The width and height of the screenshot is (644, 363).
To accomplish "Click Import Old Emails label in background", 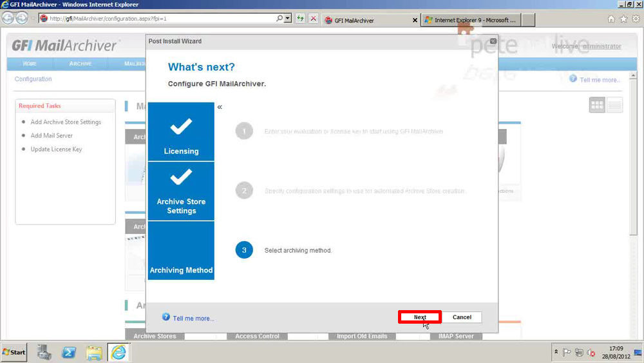I will click(362, 336).
